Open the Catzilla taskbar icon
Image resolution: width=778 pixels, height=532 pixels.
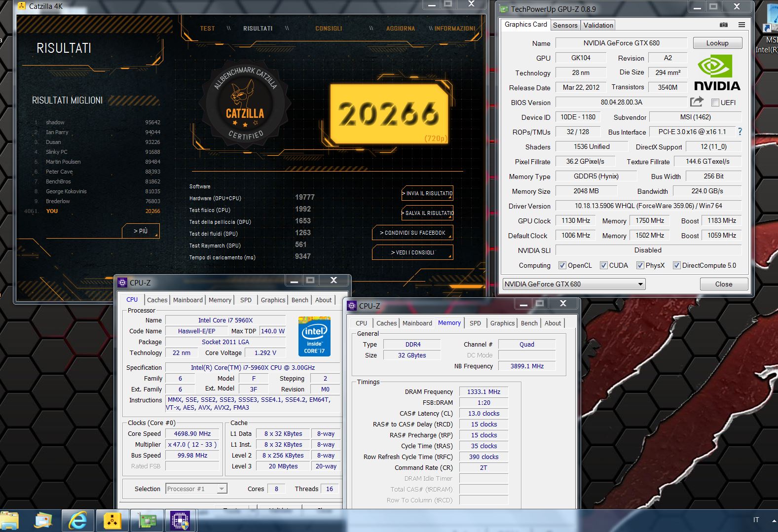pos(112,520)
